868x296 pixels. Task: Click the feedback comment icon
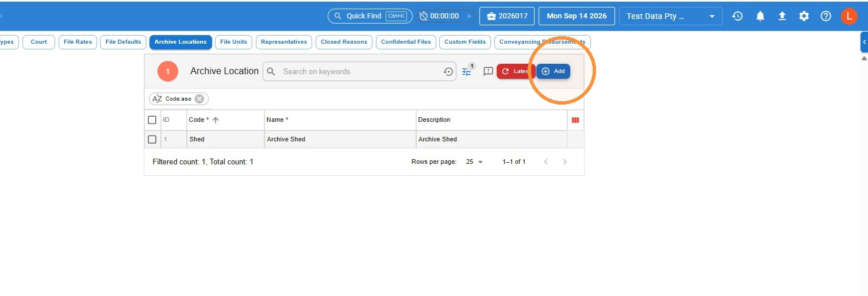(x=488, y=71)
